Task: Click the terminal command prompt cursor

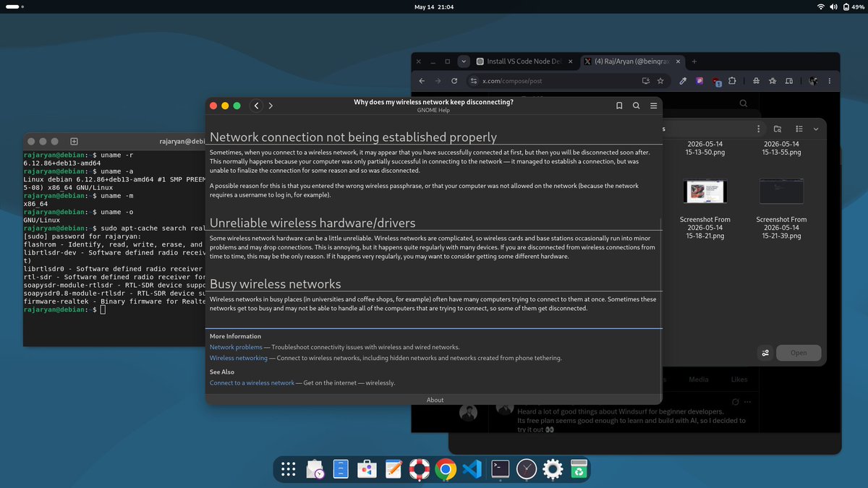Action: coord(103,309)
